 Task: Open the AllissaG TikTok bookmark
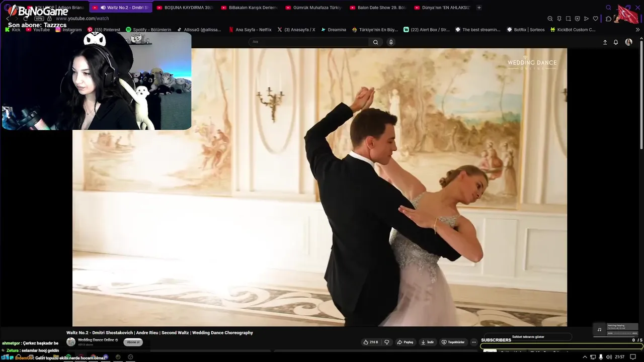(x=199, y=30)
